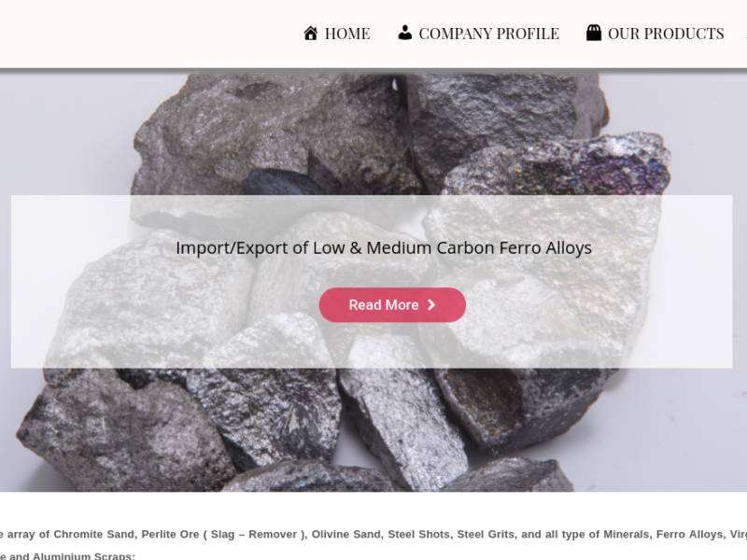The height and width of the screenshot is (560, 747).
Task: Click the Olivine Sand text in the description
Action: 346,534
